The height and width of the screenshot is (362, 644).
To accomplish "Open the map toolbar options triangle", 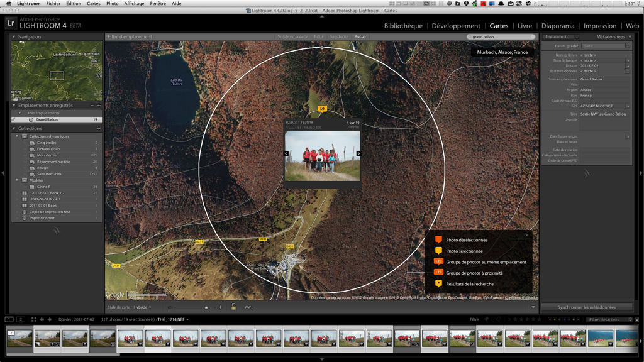I will [533, 307].
